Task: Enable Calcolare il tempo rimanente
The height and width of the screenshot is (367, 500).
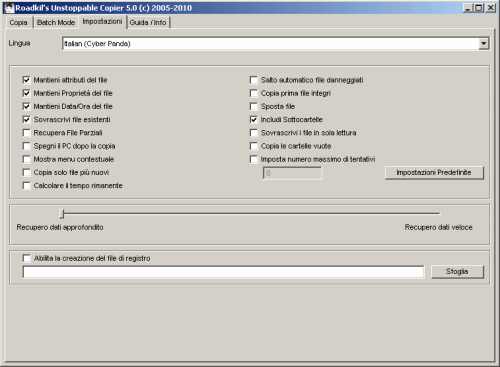Action: pos(26,186)
